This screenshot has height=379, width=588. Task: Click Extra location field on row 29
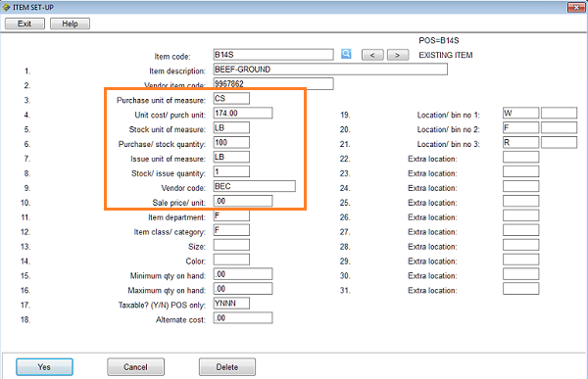point(521,260)
